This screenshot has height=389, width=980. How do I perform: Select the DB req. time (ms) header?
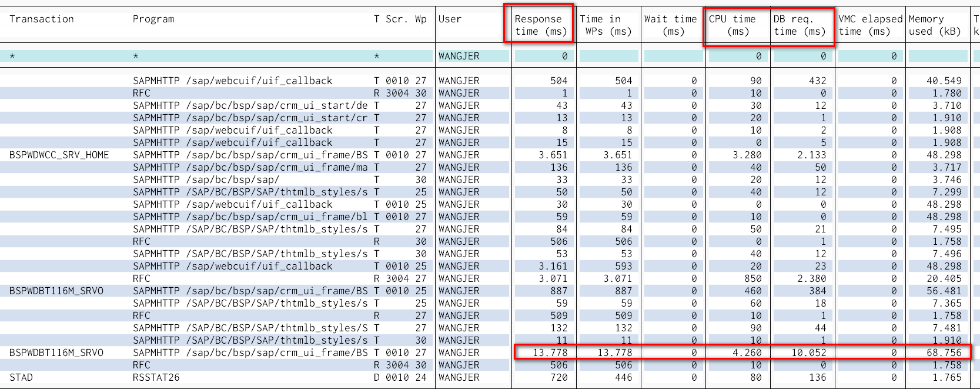pos(800,25)
